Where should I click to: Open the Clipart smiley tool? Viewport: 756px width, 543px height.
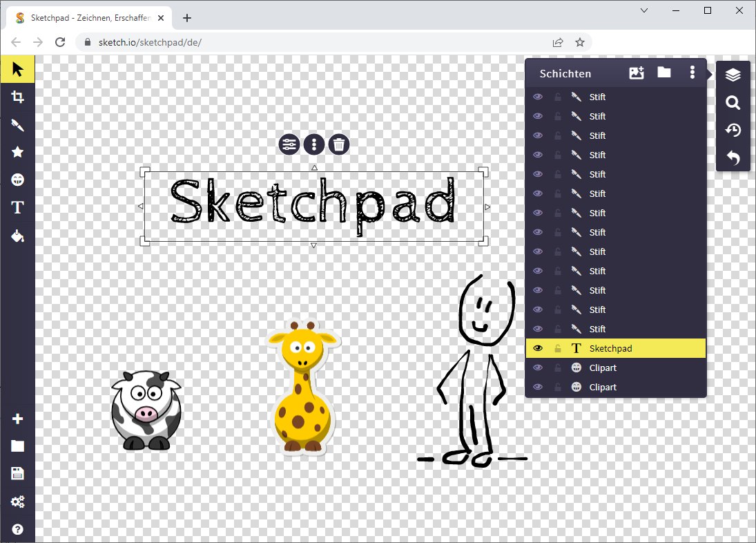click(x=17, y=180)
